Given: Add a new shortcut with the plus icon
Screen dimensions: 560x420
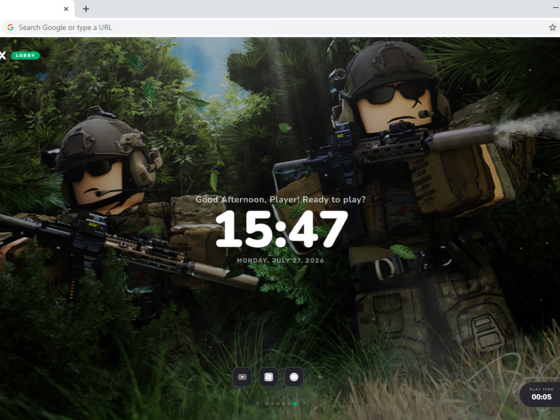Looking at the screenshot, I should [320, 377].
